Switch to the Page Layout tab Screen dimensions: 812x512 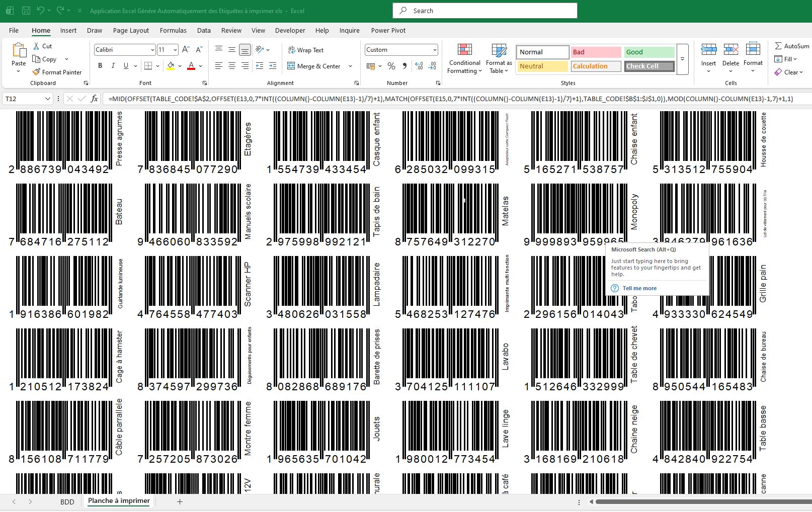(131, 30)
